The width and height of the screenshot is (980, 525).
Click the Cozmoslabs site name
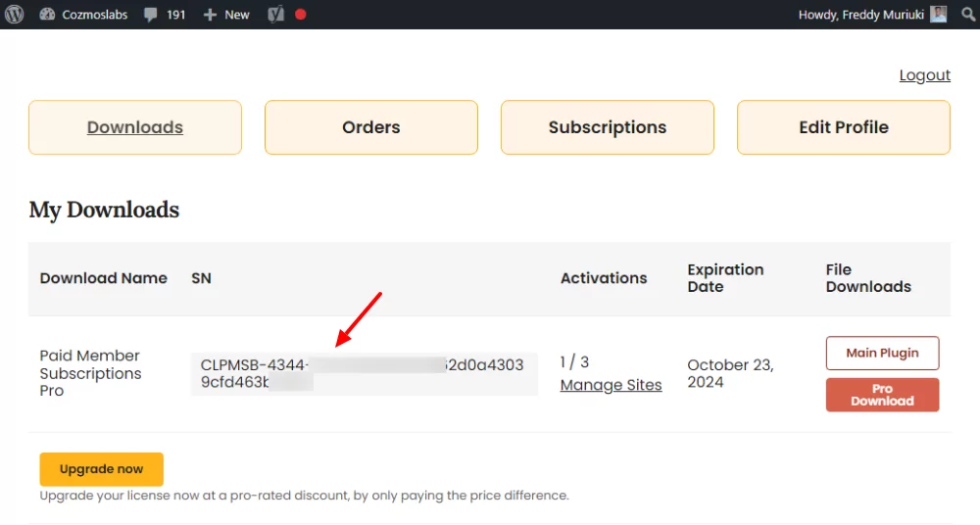94,15
